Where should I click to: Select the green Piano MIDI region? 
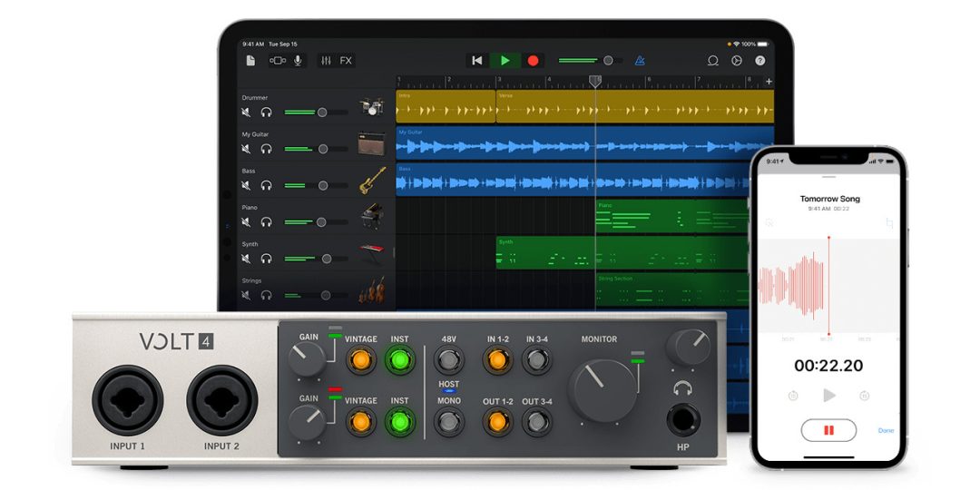click(x=672, y=216)
